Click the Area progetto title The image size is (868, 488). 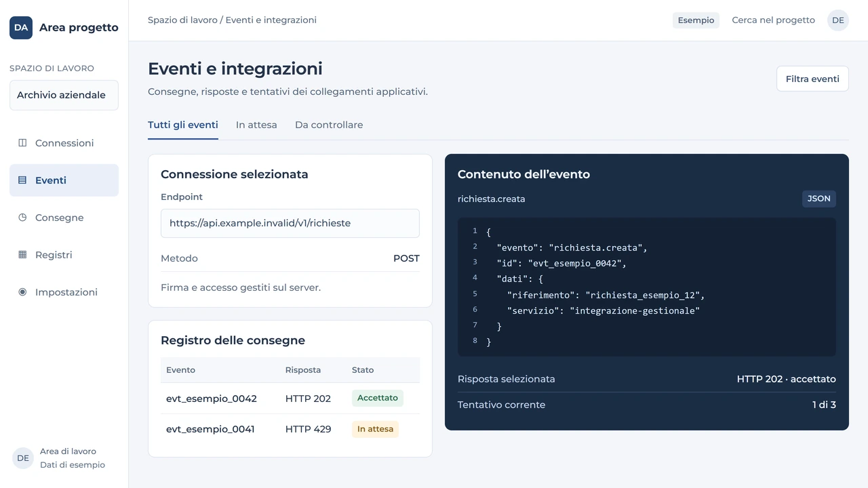coord(79,28)
